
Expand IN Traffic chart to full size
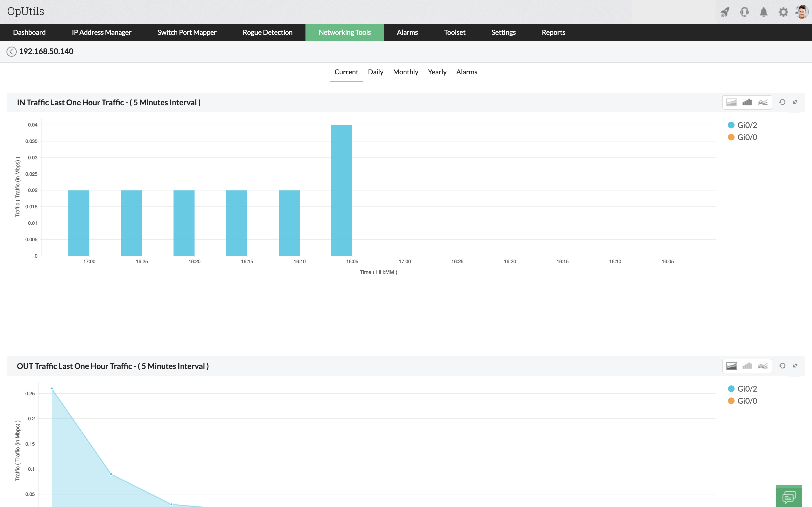point(795,102)
